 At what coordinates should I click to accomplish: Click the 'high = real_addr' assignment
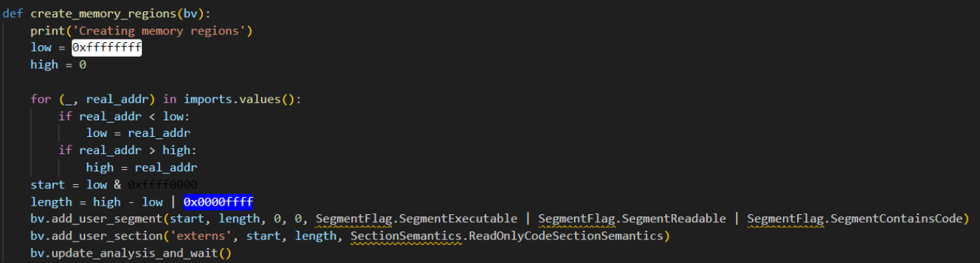pos(142,168)
